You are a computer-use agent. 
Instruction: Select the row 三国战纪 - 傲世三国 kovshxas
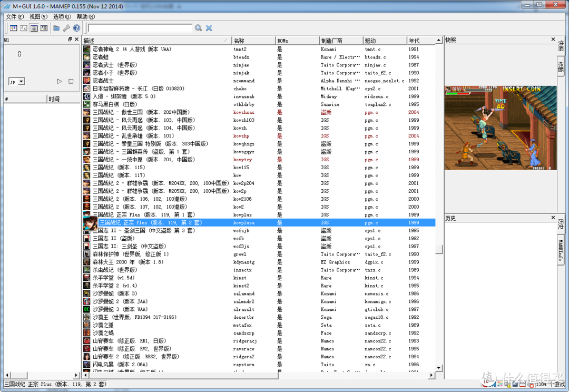(x=259, y=112)
